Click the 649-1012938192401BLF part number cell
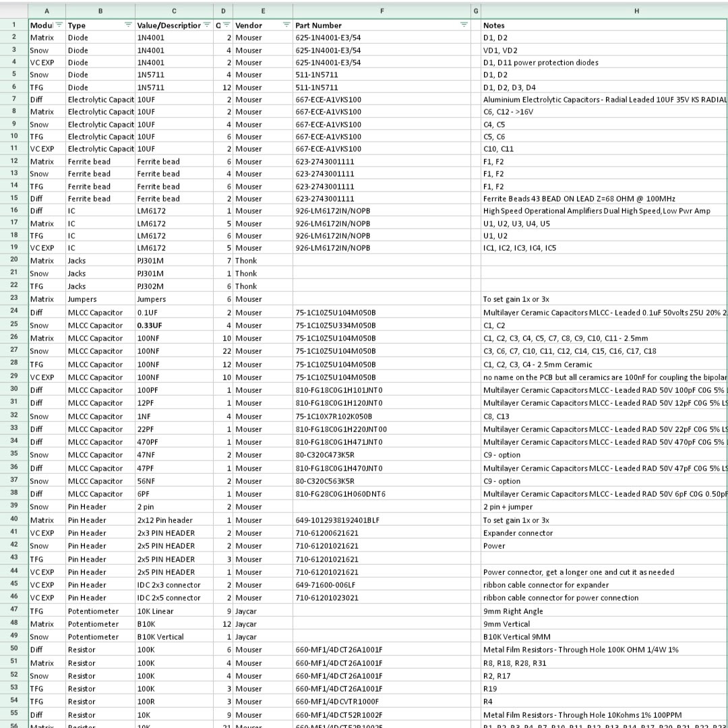This screenshot has width=728, height=728. pos(382,520)
